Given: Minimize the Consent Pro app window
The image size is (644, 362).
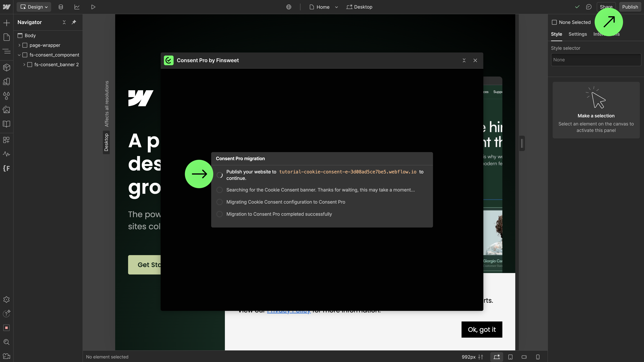Looking at the screenshot, I should 464,60.
